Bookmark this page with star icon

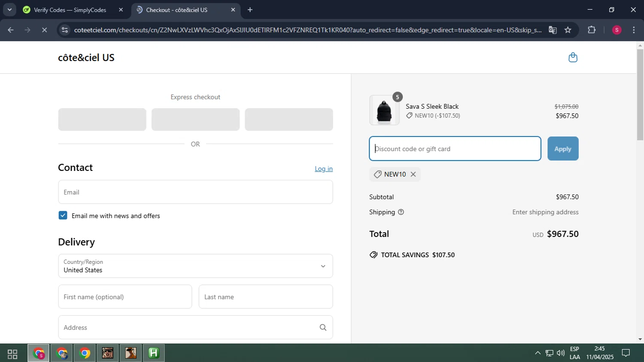coord(568,30)
